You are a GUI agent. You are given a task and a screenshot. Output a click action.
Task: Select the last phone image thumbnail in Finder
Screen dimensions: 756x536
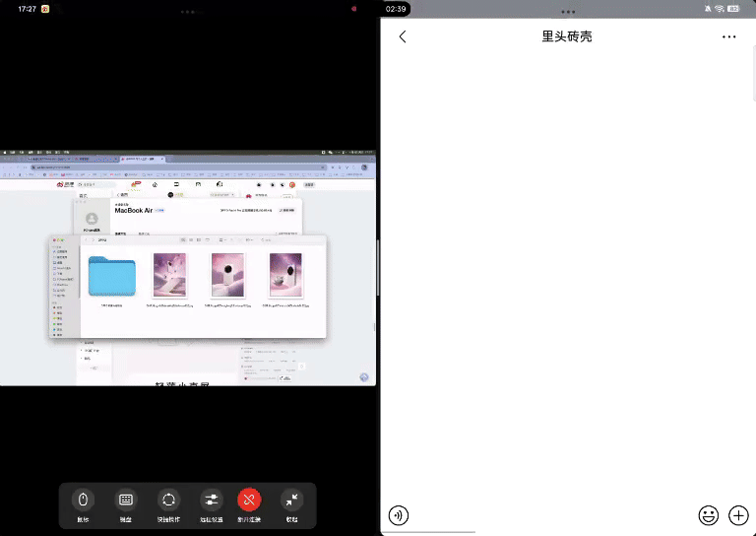(x=285, y=275)
